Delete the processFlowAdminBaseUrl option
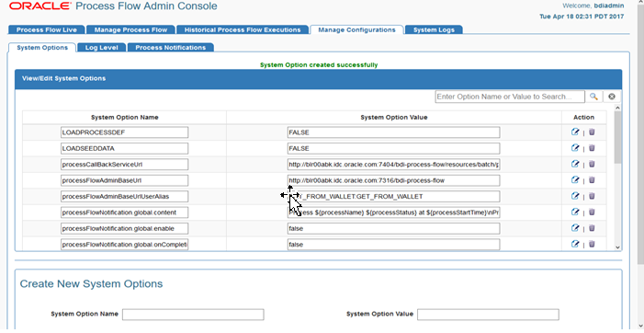 [x=592, y=180]
